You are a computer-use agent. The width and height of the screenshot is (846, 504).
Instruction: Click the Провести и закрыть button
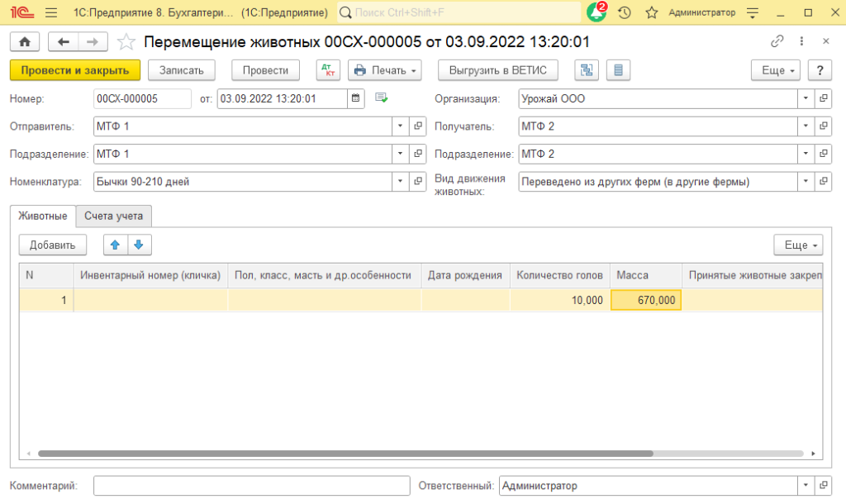(x=75, y=70)
